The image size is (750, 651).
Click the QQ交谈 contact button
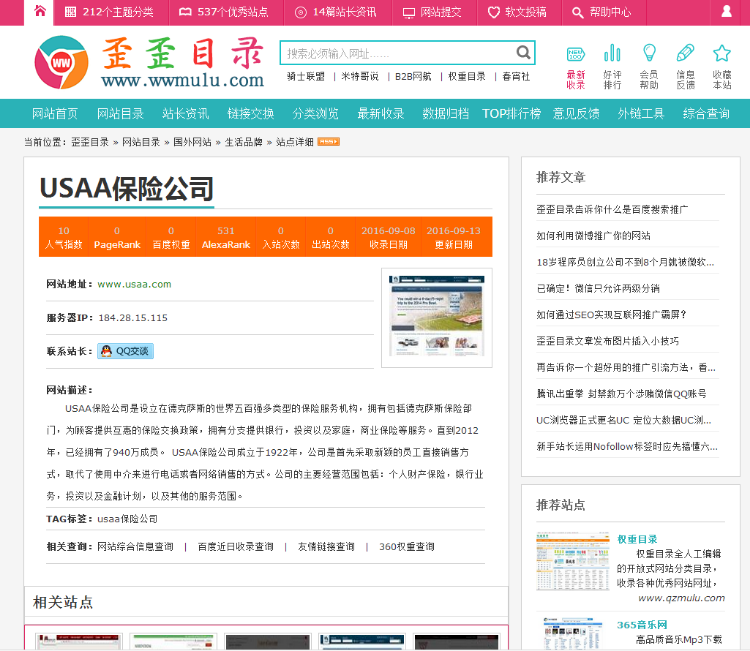coord(125,351)
